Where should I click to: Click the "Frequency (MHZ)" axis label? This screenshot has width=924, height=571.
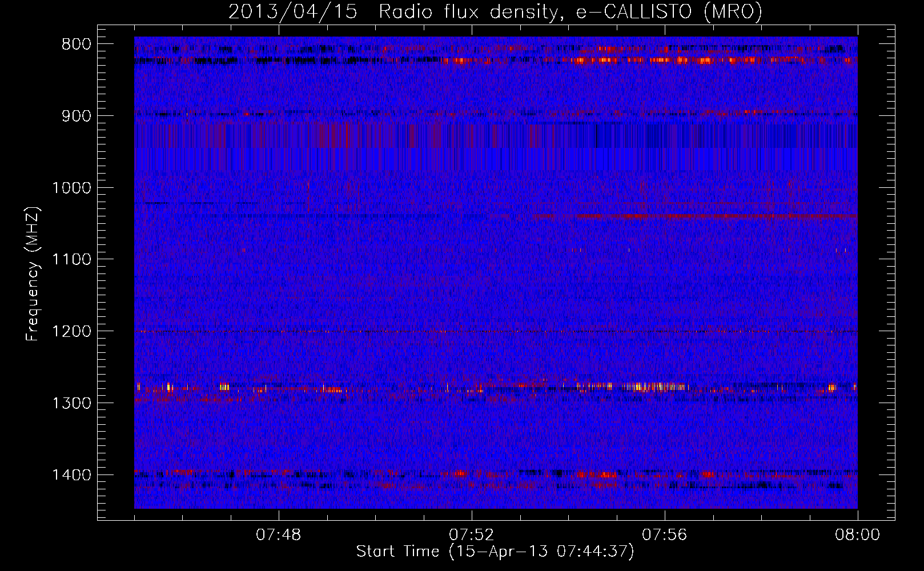33,274
